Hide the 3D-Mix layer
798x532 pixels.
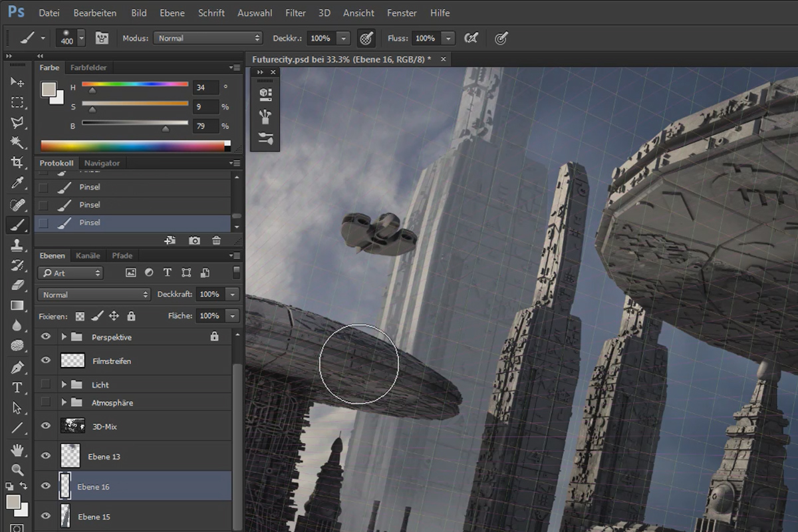pos(46,426)
